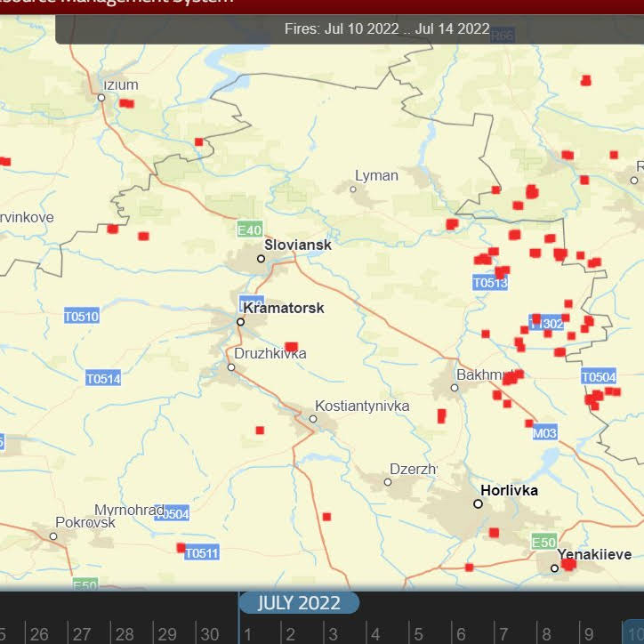Select fire marker above the Druzhkivka label
The width and height of the screenshot is (644, 644).
291,347
